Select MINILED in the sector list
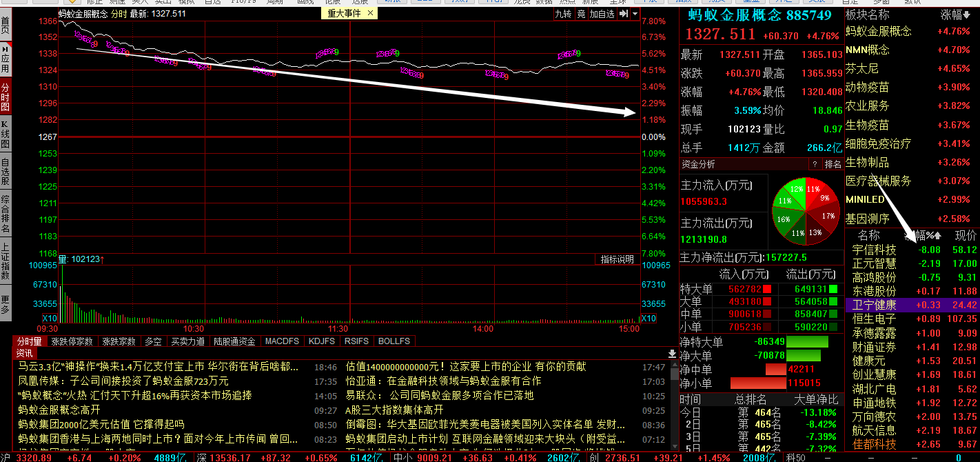Viewport: 980px width, 462px height. 866,200
